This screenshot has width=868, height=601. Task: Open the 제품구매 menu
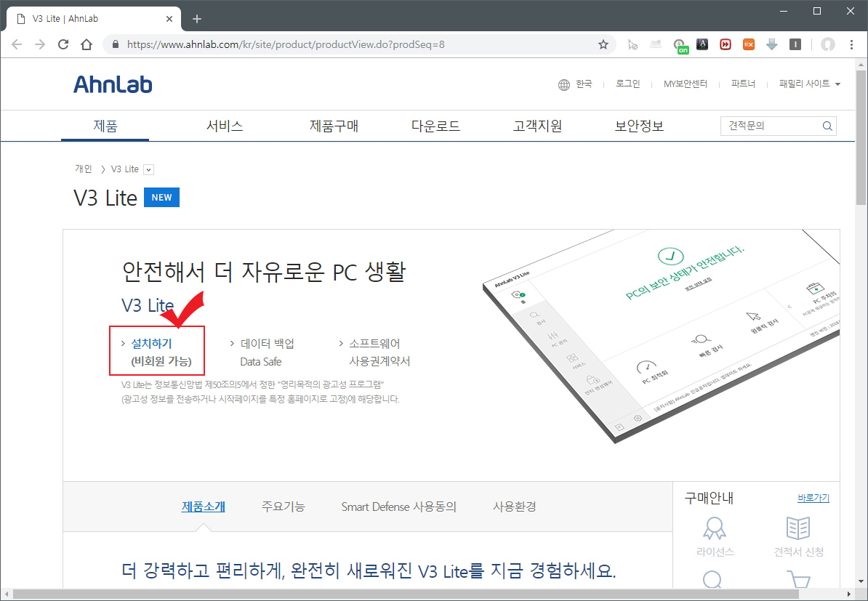(334, 126)
